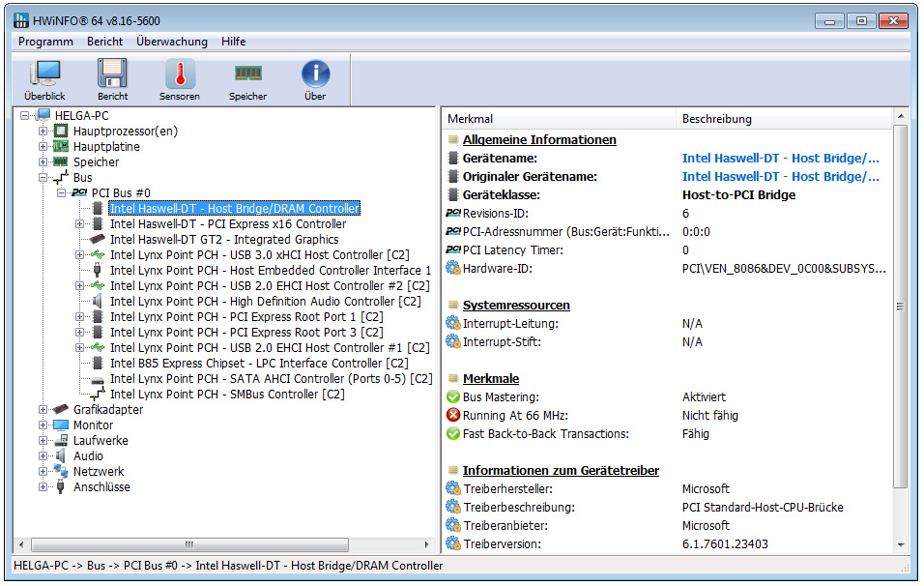Select SATA AHCI Controller tree entry
Viewport: 924px width, 586px height.
click(x=271, y=379)
